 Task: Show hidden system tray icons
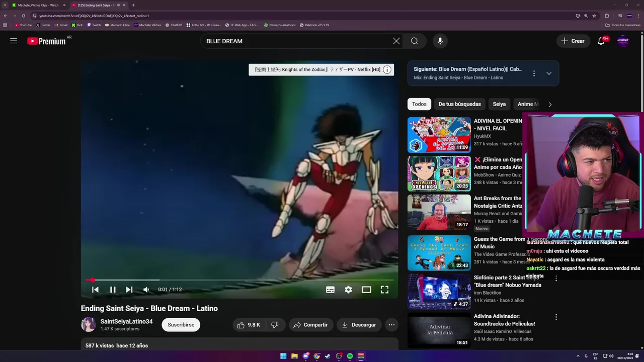pyautogui.click(x=578, y=356)
